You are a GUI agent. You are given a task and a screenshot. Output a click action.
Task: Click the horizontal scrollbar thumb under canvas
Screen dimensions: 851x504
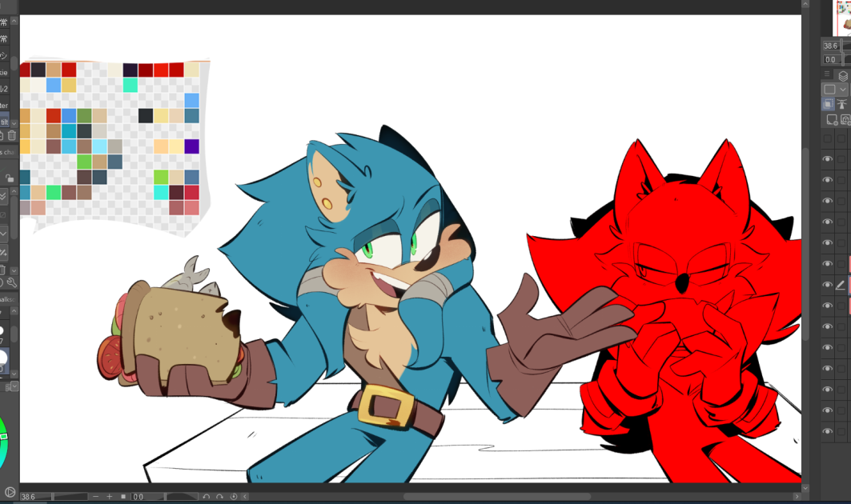coord(496,497)
